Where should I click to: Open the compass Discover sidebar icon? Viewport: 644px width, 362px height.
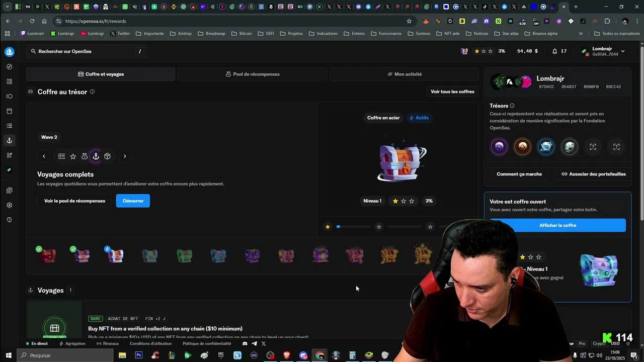click(9, 67)
